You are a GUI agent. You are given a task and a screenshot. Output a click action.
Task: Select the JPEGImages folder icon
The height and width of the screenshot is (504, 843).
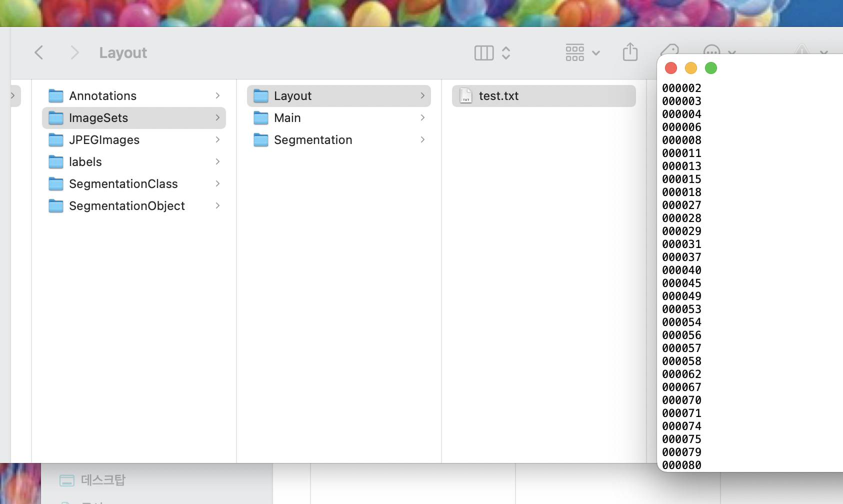(x=56, y=139)
